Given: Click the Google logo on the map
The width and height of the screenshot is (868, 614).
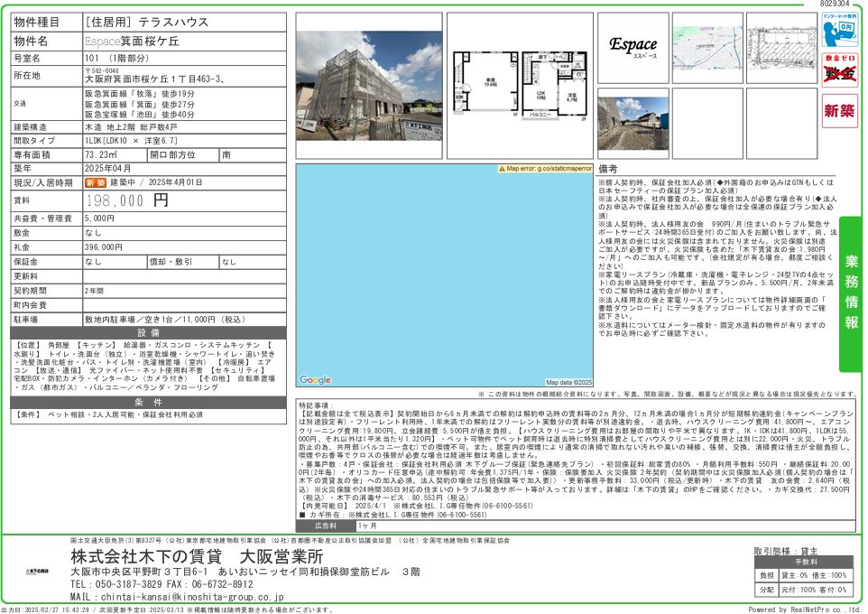Looking at the screenshot, I should 315,381.
